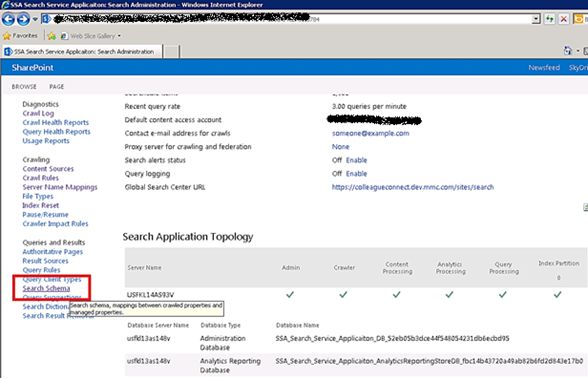Click the Crawler checkmark for USFKL14AS93V
The image size is (588, 379).
(343, 295)
